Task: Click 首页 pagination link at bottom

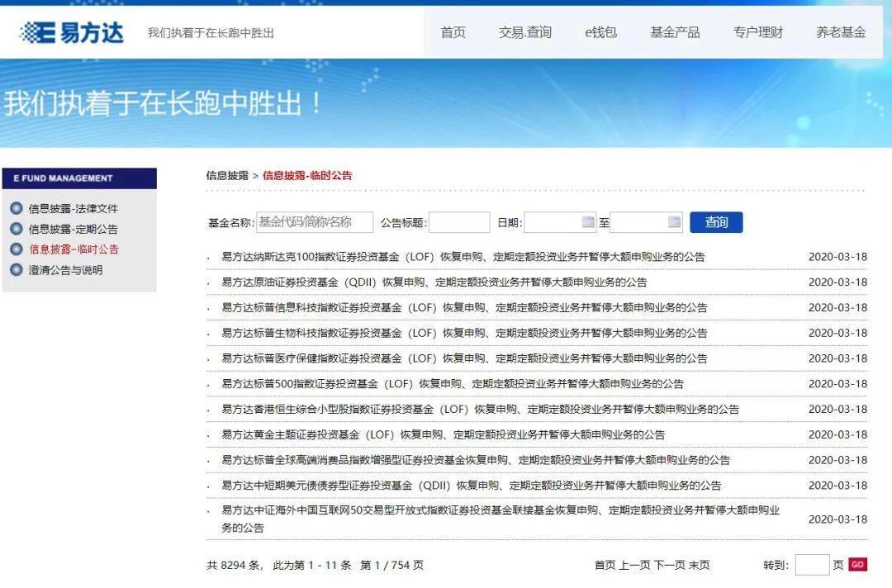Action: [605, 565]
